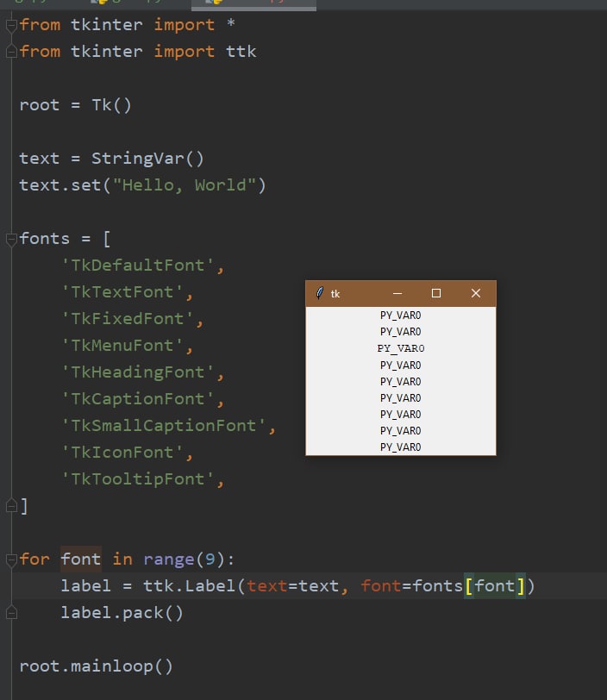Click fold end marker beside closing bracket ']'
This screenshot has width=607, height=700.
11,506
